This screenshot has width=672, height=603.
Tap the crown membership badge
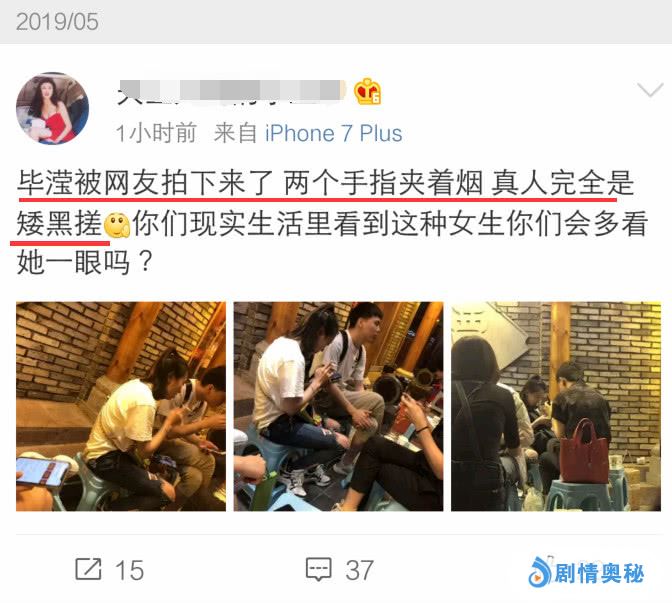368,91
